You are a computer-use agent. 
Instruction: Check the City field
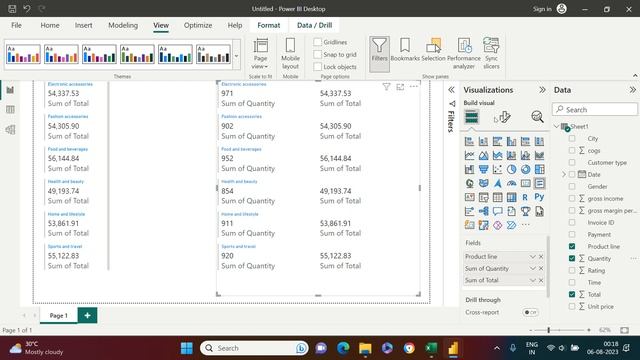coord(572,138)
